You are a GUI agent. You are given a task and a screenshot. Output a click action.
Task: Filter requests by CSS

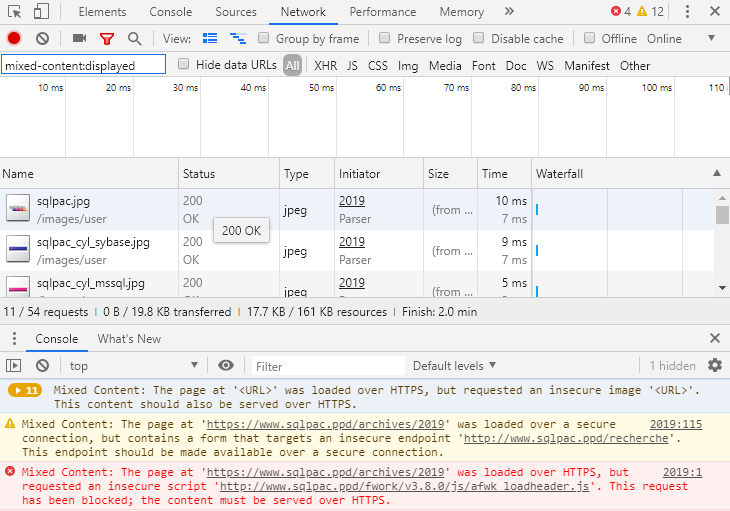[378, 66]
